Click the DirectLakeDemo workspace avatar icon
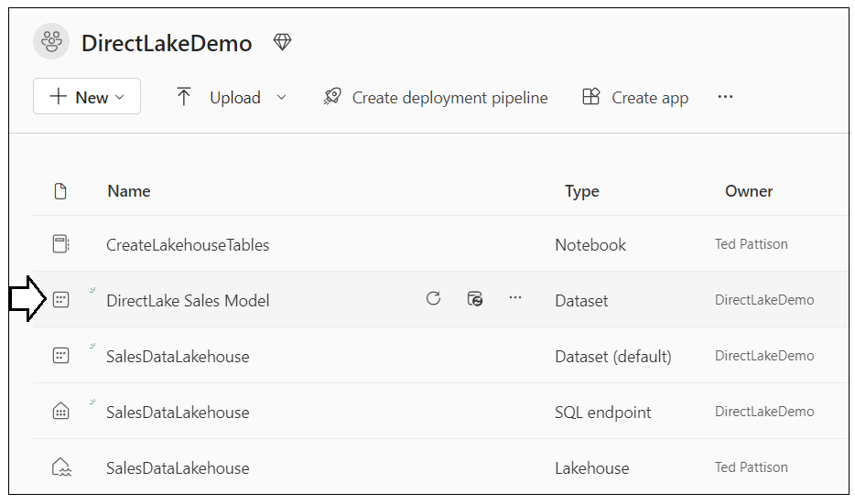The width and height of the screenshot is (855, 504). tap(52, 42)
